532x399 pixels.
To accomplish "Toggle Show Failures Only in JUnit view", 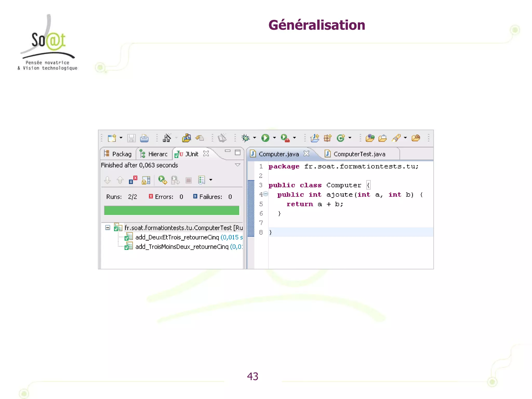I will (x=133, y=180).
